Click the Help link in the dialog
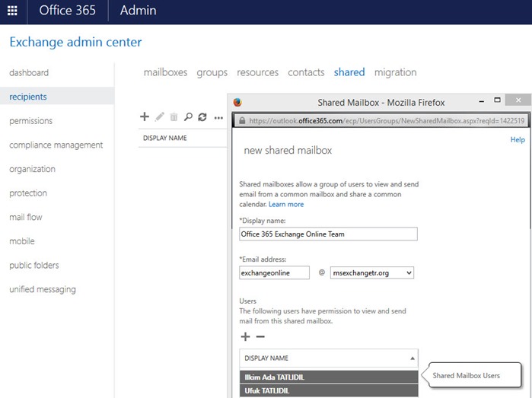This screenshot has height=398, width=532. click(518, 140)
